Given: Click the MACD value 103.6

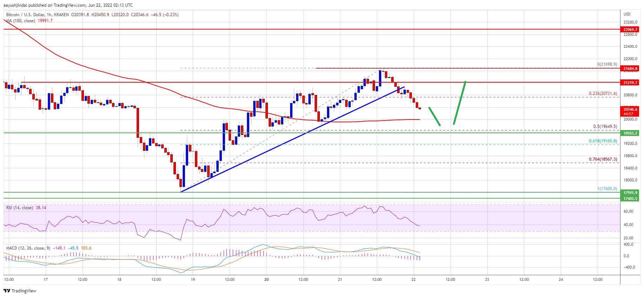Looking at the screenshot, I should [x=86, y=248].
